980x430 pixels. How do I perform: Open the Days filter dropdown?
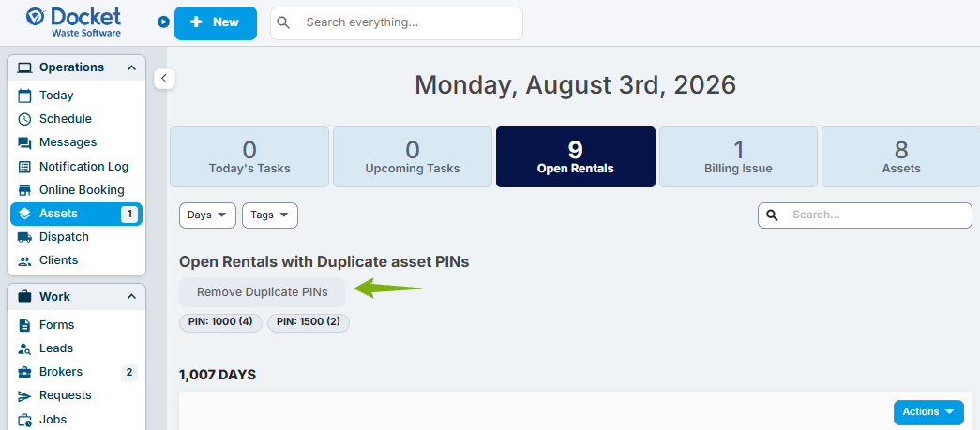point(207,215)
